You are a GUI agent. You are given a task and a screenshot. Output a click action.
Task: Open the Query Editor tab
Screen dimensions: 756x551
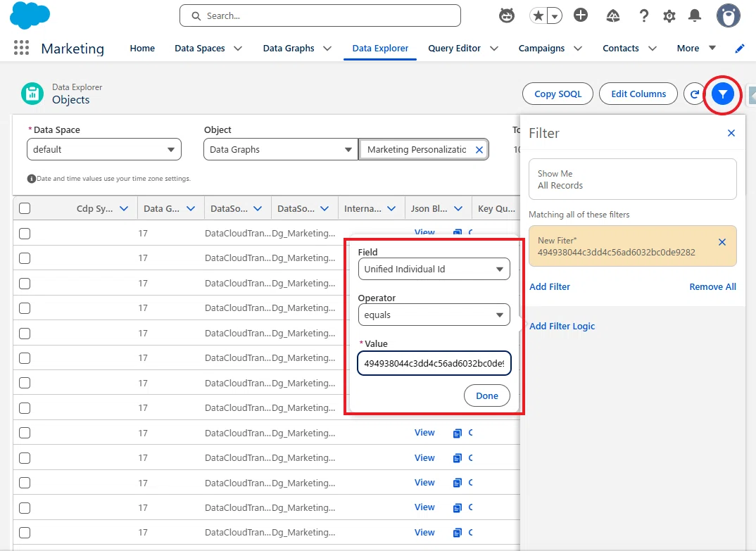(454, 49)
